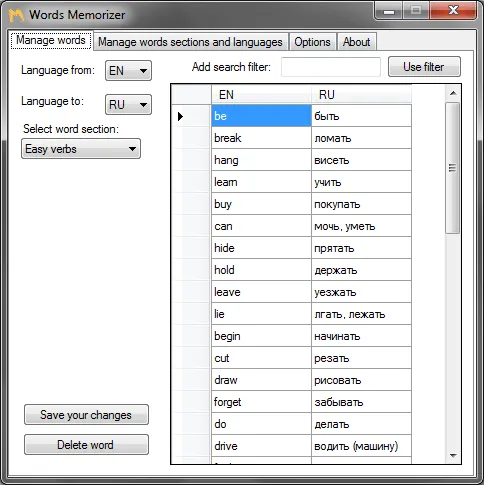Image resolution: width=484 pixels, height=485 pixels.
Task: Select the 'hold' cell
Action: (x=261, y=270)
